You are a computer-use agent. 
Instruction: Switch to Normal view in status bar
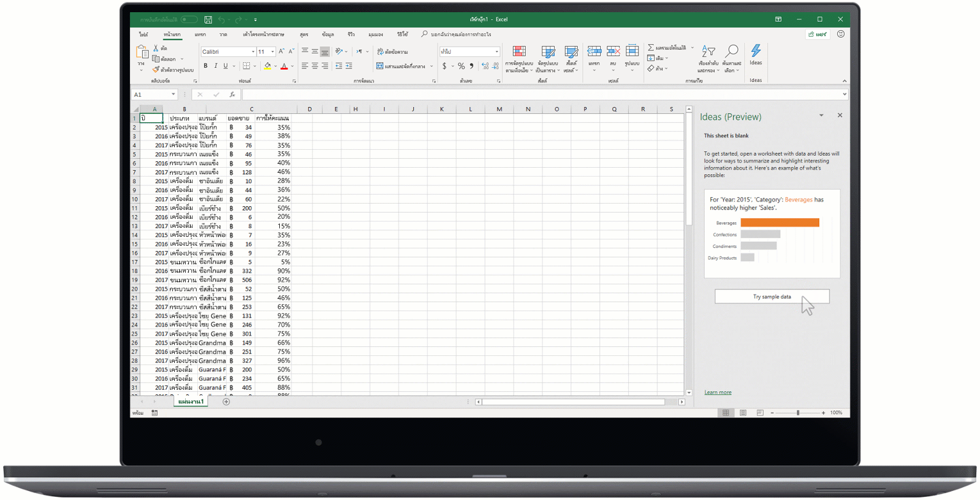(726, 413)
